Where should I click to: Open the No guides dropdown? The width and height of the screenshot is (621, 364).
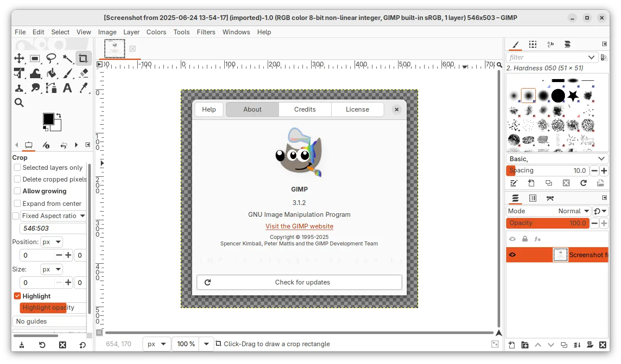pyautogui.click(x=49, y=321)
